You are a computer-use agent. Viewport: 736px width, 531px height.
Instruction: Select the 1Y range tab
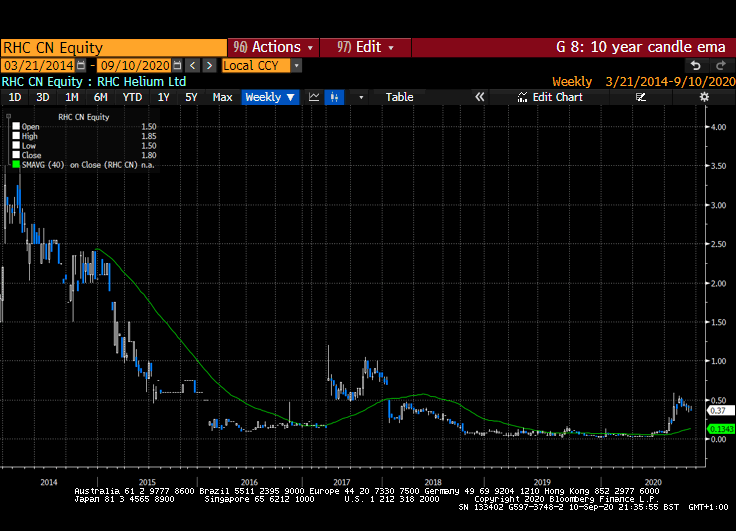pyautogui.click(x=163, y=97)
